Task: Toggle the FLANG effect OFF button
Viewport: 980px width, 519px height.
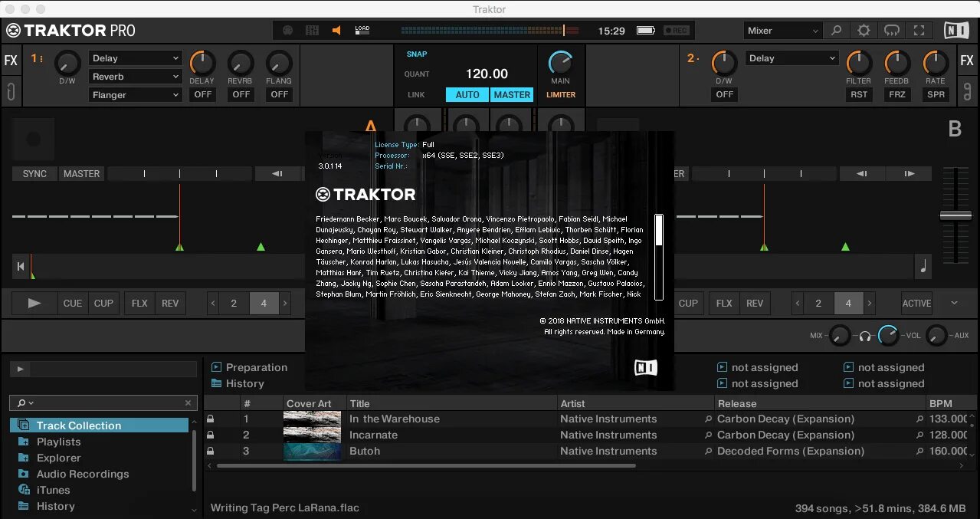Action: [279, 94]
